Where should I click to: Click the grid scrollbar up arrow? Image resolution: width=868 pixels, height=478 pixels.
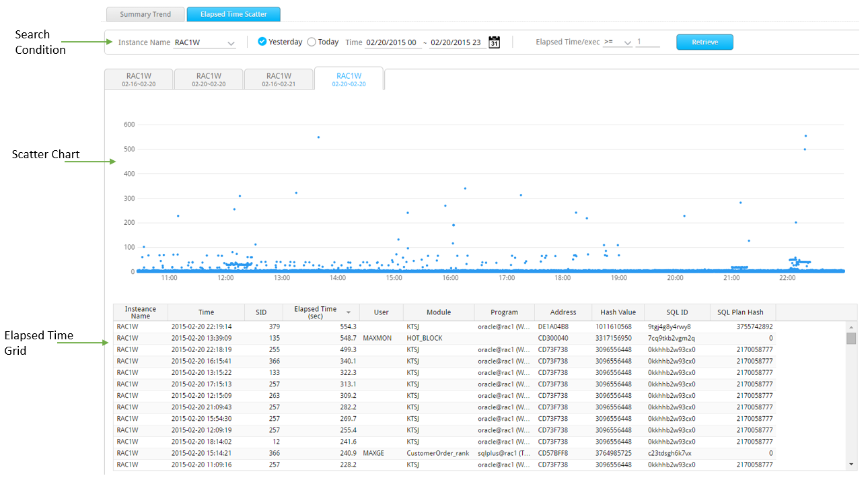coord(851,326)
